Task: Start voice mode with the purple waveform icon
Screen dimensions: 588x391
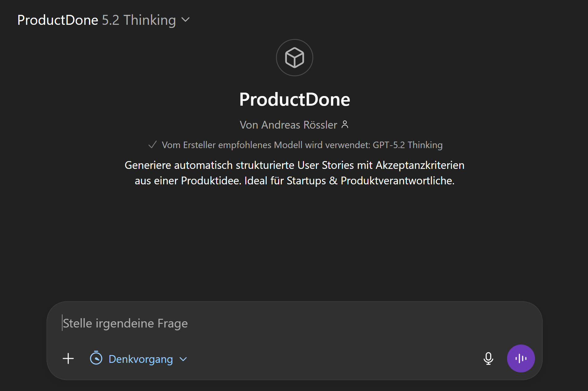Action: coord(521,358)
